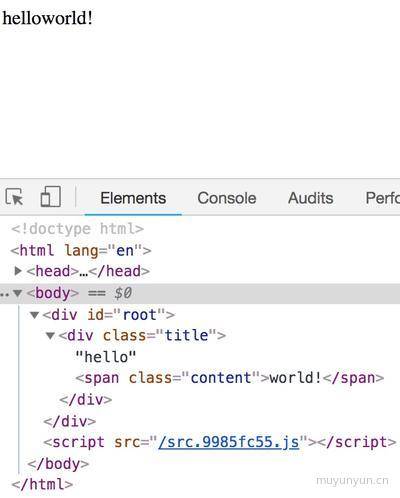
Task: Switch to the Console tab
Action: coord(227,198)
